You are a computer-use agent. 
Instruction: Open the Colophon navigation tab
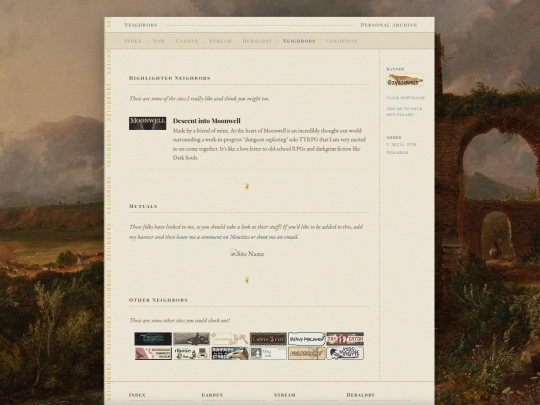click(341, 41)
